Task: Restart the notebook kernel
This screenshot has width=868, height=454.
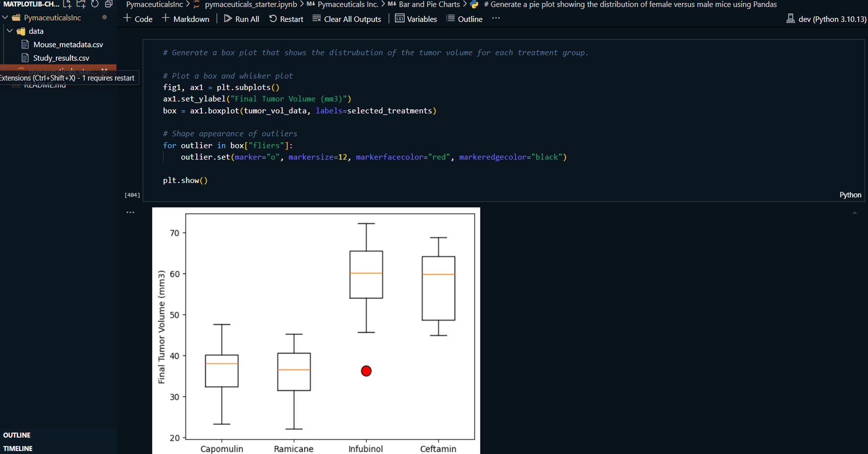Action: [x=286, y=19]
